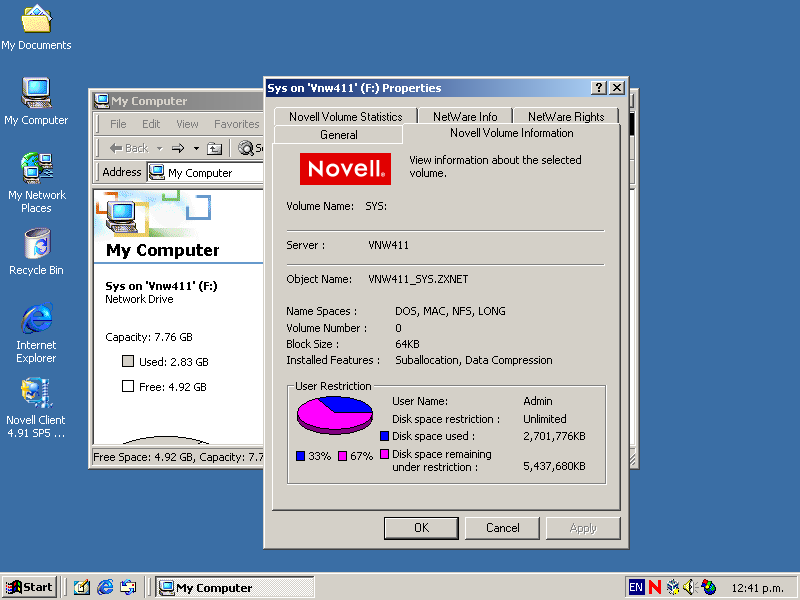
Task: Click the Up folder icon in My Computer
Action: coord(214,148)
